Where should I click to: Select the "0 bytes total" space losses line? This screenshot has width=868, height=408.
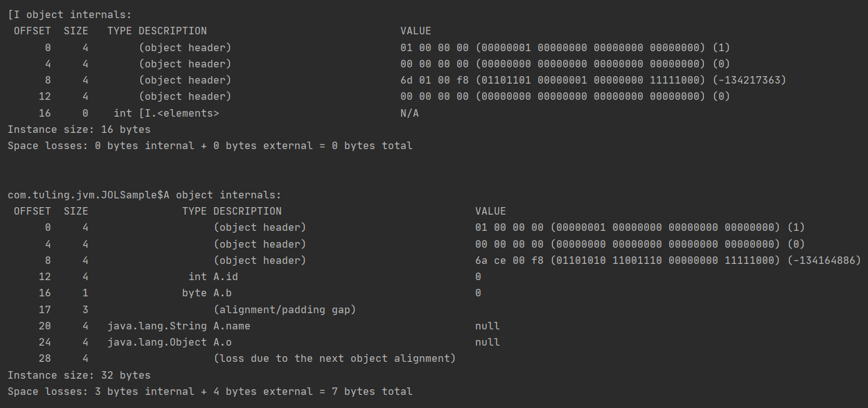(x=210, y=145)
